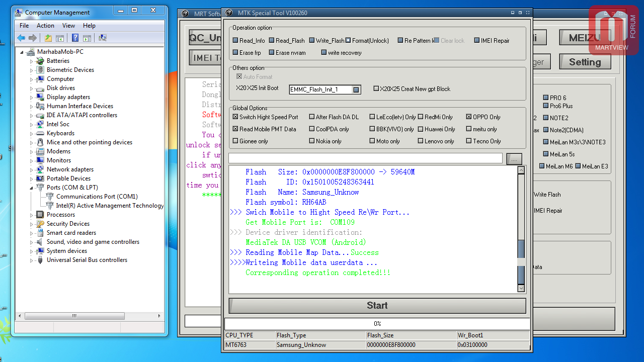Click the Setting button
Screen dimensions: 644x362
click(x=585, y=62)
